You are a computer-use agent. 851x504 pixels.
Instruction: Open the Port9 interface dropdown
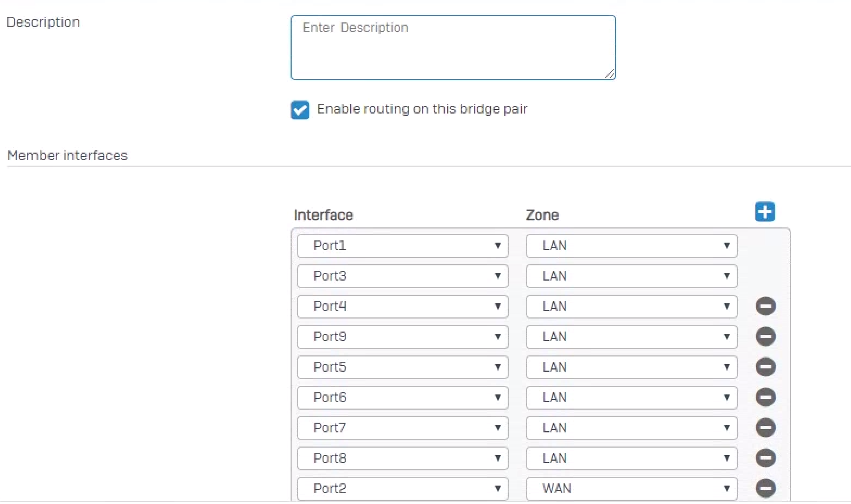(403, 337)
